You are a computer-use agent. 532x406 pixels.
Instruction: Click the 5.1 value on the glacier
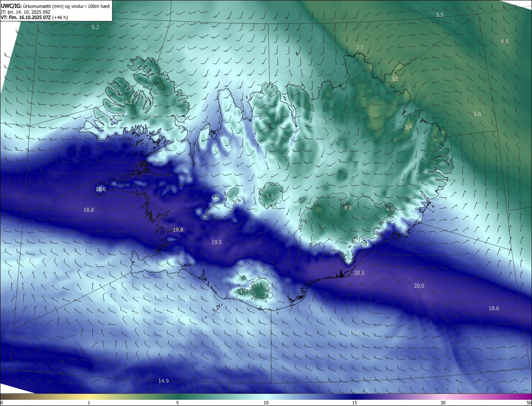pyautogui.click(x=270, y=196)
